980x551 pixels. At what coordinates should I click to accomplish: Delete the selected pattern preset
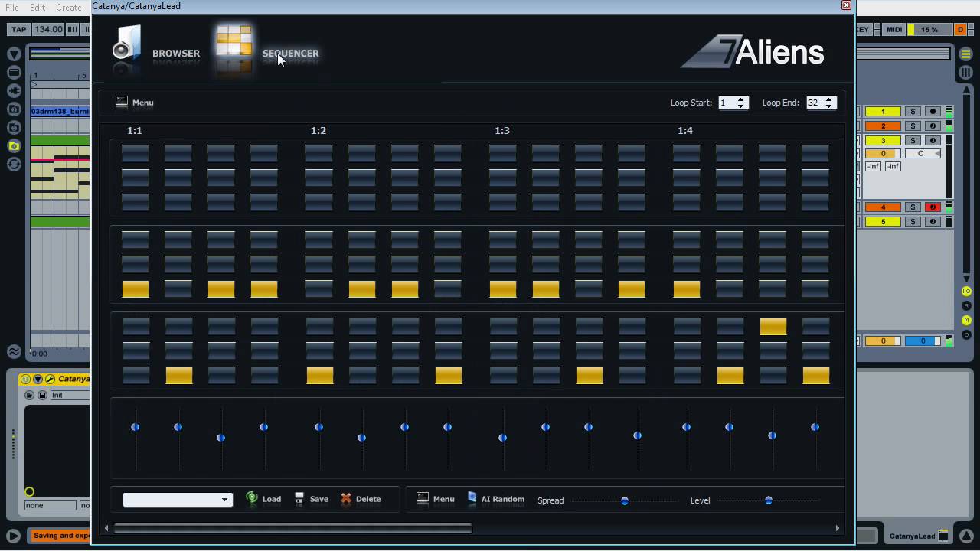pyautogui.click(x=361, y=499)
